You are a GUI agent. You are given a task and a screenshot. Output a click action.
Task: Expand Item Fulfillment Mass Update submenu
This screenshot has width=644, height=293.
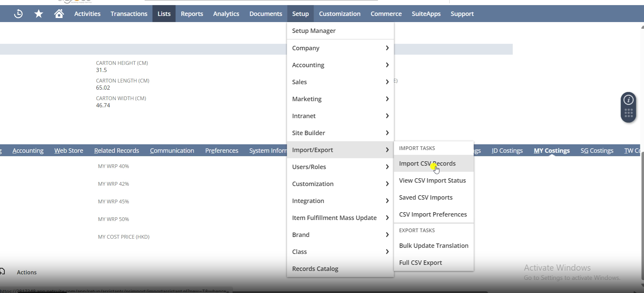click(340, 218)
